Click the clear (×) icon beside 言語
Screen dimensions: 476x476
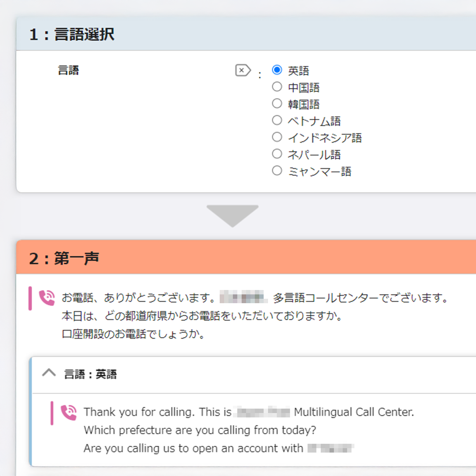click(242, 70)
